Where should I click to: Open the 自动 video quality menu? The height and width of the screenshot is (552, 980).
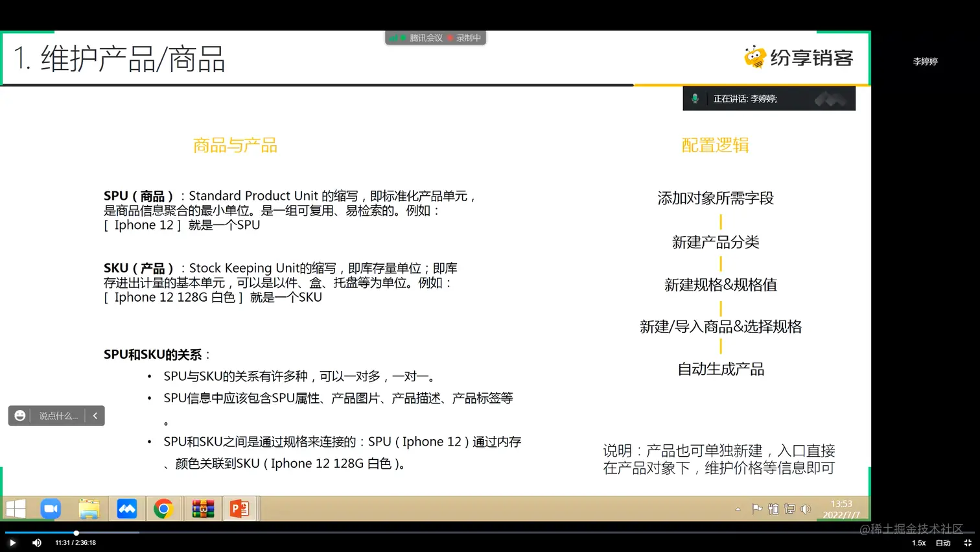click(x=943, y=543)
